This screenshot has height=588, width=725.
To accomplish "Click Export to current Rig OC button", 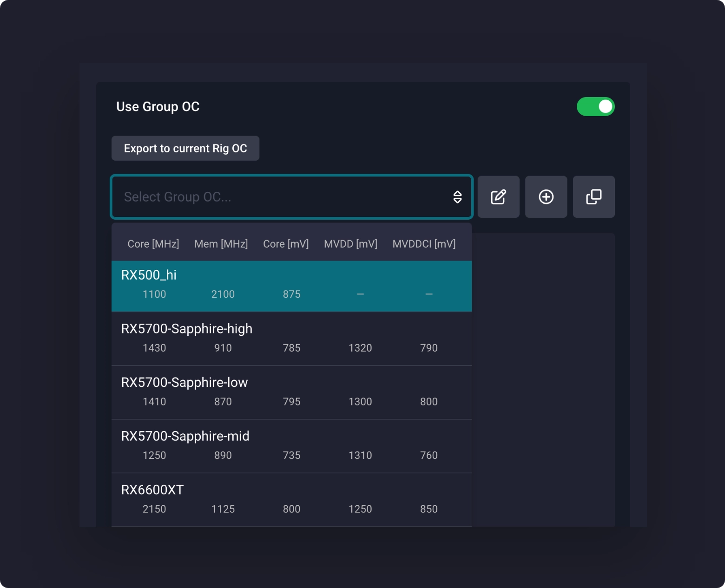I will click(185, 148).
